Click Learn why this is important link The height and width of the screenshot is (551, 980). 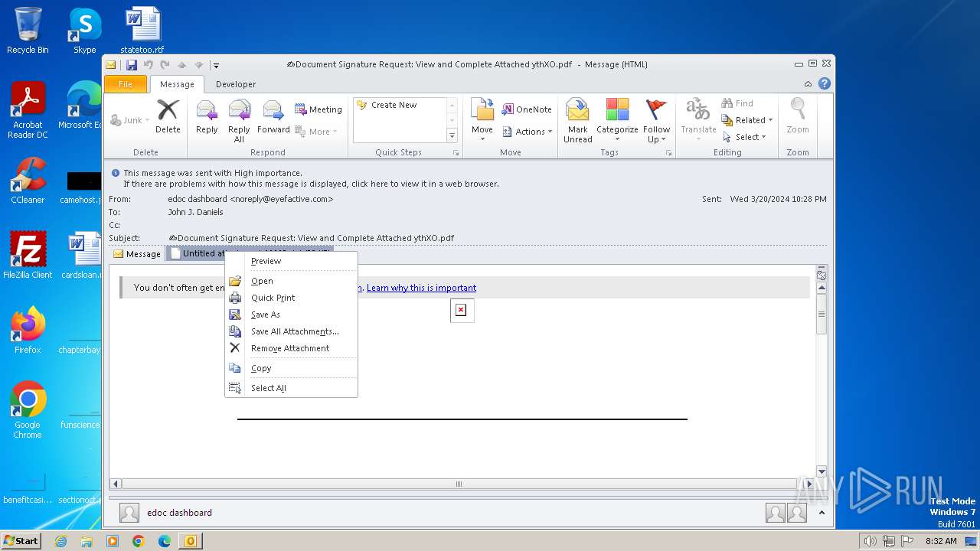pos(421,288)
